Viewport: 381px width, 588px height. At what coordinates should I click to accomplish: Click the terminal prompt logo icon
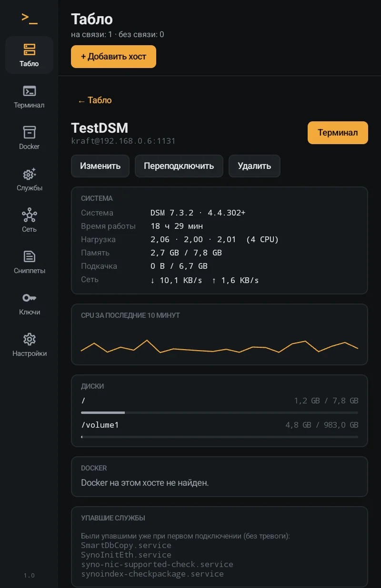click(29, 18)
